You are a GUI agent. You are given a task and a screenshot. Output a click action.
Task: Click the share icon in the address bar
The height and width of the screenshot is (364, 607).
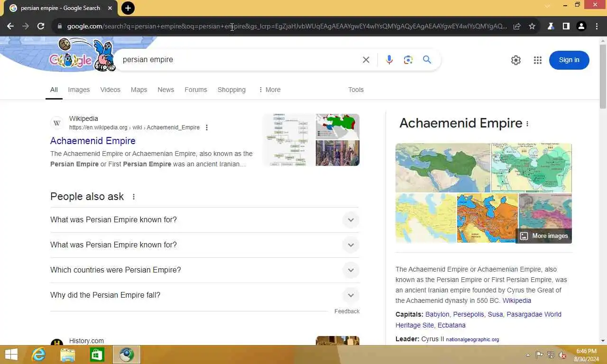517,26
